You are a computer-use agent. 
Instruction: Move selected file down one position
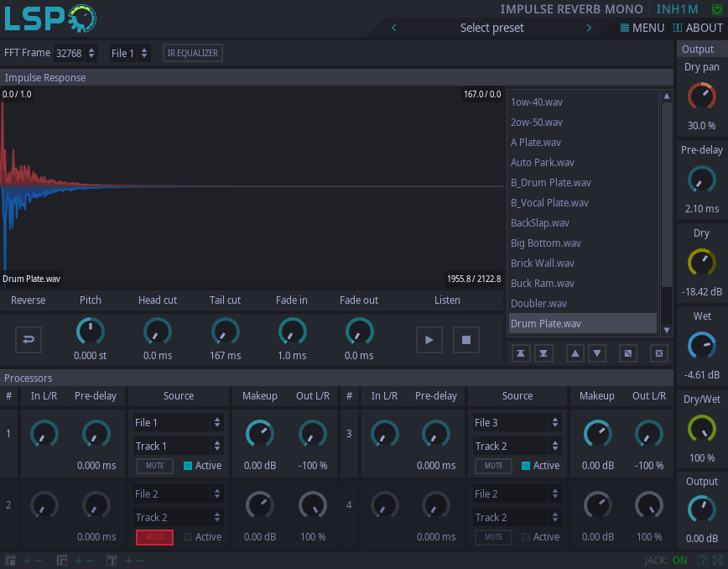596,353
